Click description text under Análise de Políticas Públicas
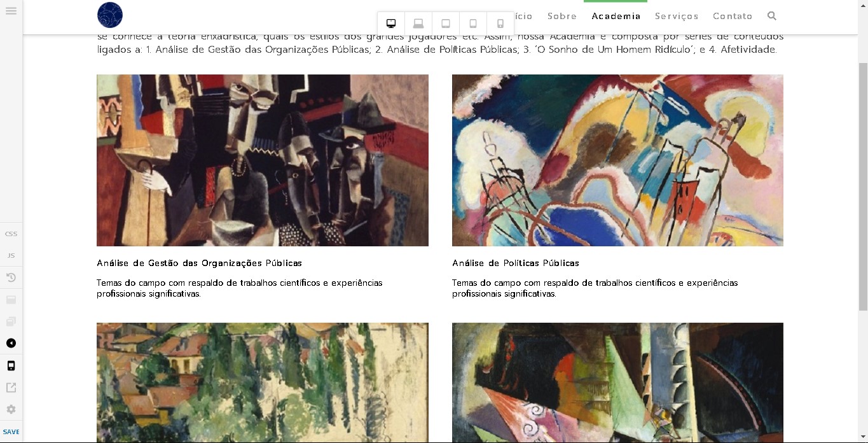Screen dimensions: 868x443 [x=595, y=288]
